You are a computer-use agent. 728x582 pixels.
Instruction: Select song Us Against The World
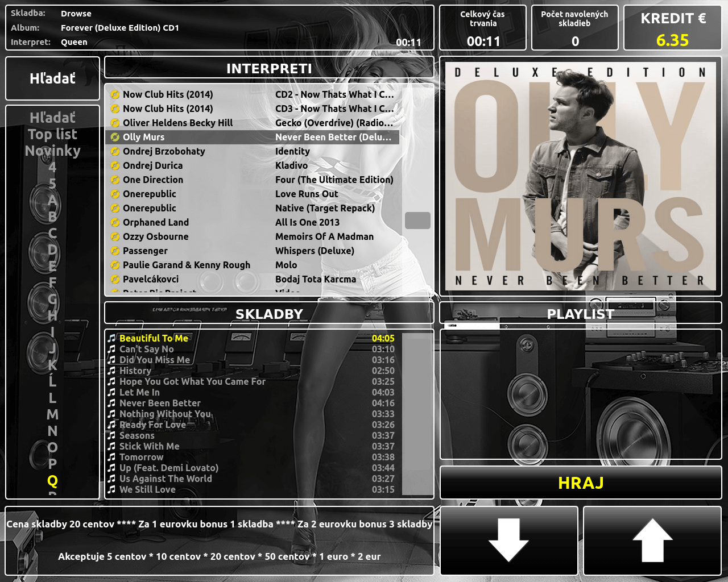[166, 479]
